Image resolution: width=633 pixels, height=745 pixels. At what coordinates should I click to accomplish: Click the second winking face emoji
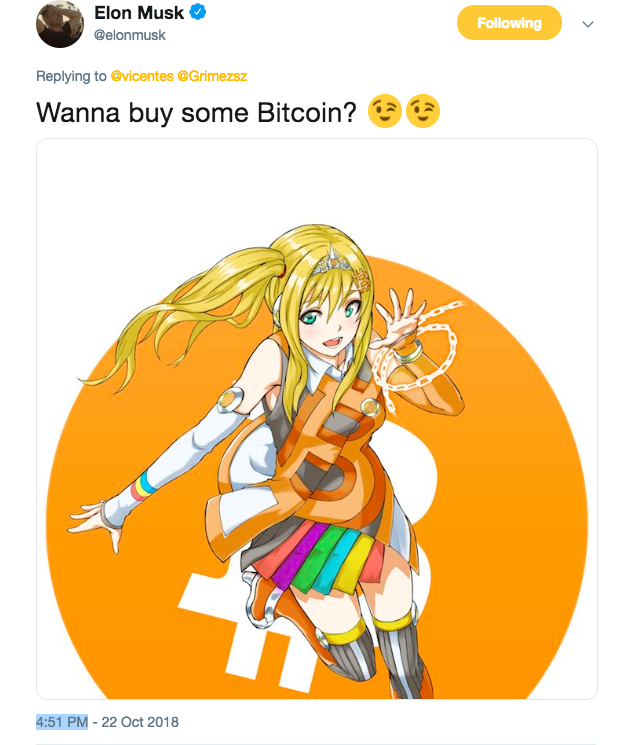[x=423, y=111]
